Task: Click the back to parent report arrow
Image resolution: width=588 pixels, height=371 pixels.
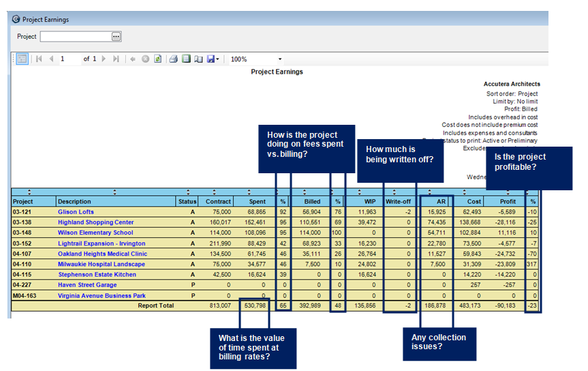Action: [x=133, y=59]
